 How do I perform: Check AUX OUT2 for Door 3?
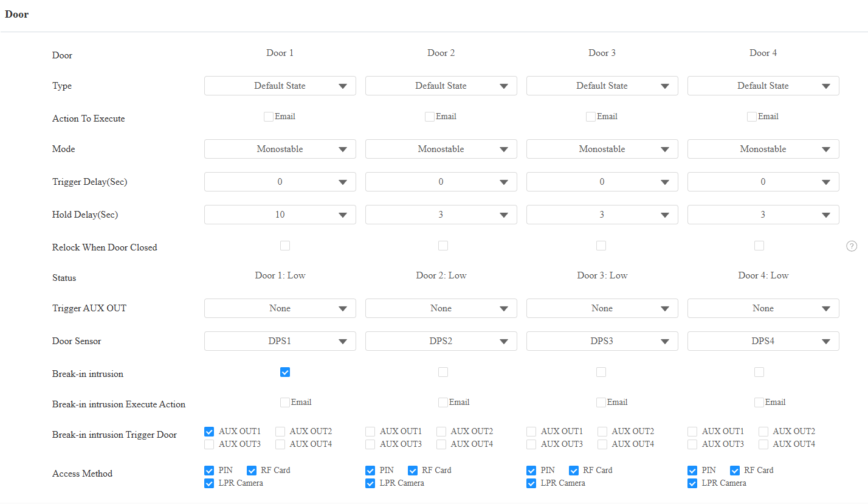coord(602,432)
